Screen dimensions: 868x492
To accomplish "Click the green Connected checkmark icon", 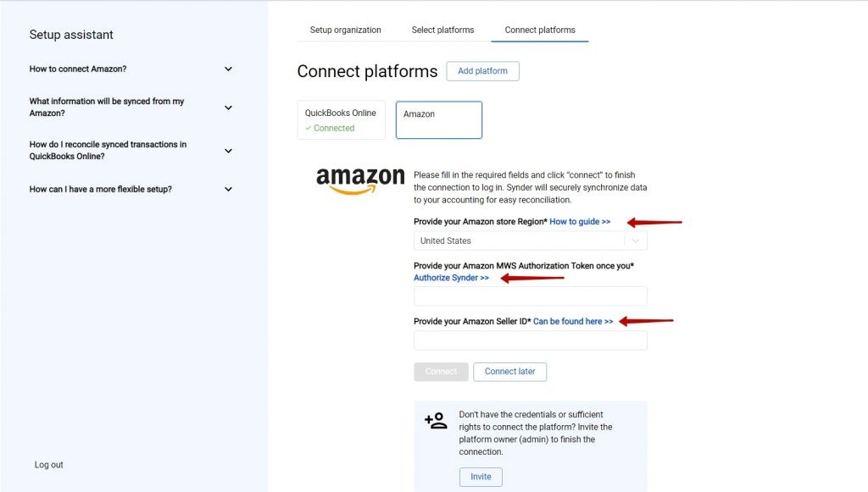I will [x=309, y=128].
